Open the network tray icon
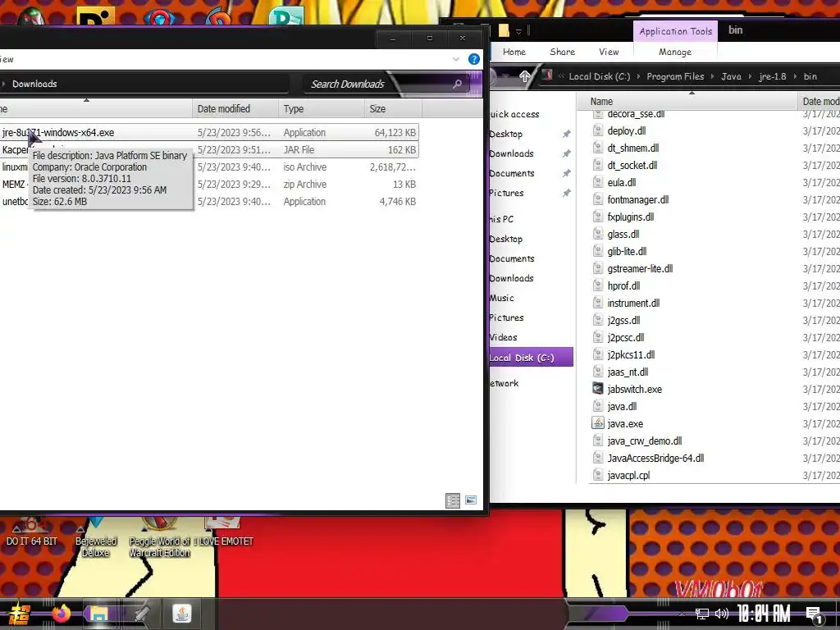The height and width of the screenshot is (630, 840). point(701,614)
